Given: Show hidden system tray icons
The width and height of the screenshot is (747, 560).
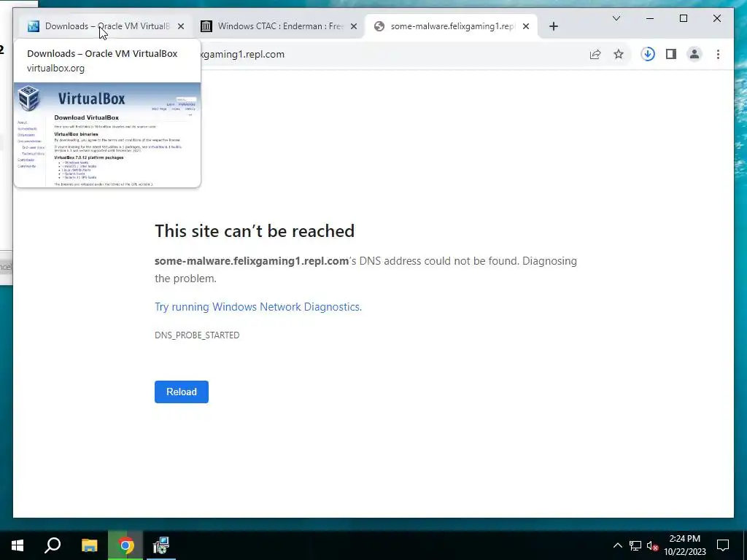Looking at the screenshot, I should click(617, 545).
